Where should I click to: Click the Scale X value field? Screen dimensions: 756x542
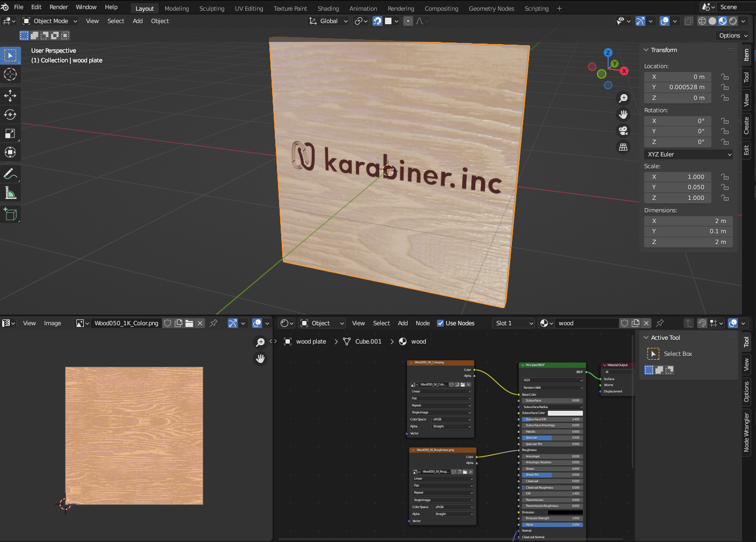[x=678, y=177]
